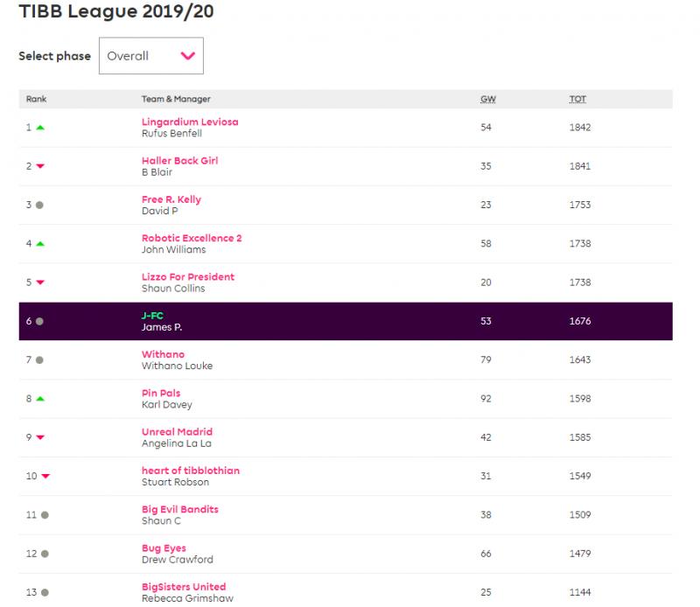The height and width of the screenshot is (607, 700).
Task: Open Robotic Excellence 2 team page
Action: (x=192, y=238)
